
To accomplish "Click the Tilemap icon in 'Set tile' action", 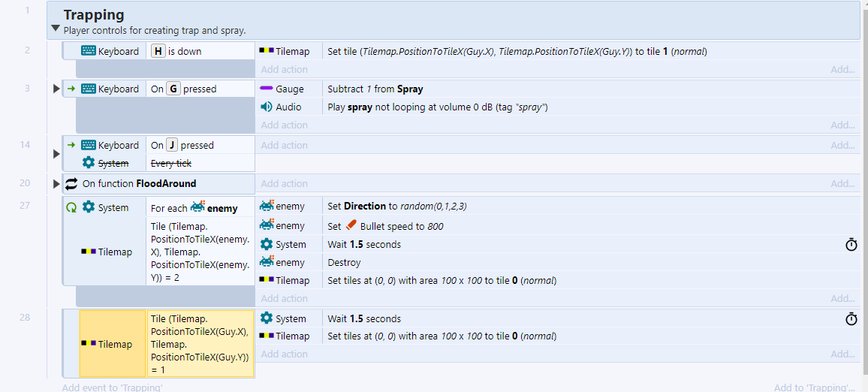I will 267,51.
